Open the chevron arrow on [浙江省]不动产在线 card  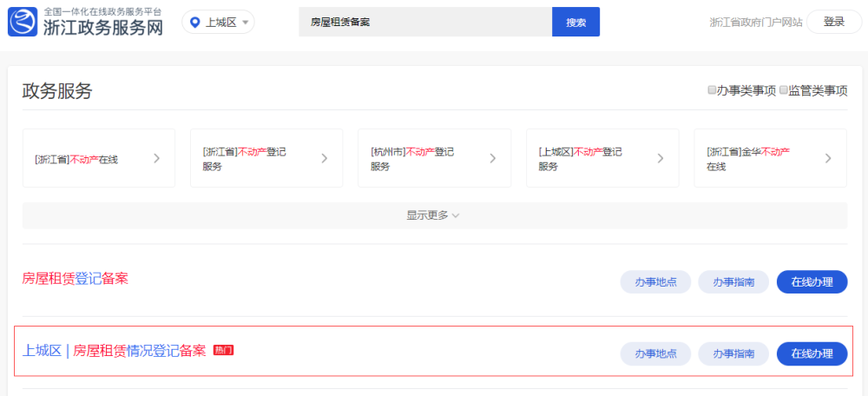coord(156,158)
